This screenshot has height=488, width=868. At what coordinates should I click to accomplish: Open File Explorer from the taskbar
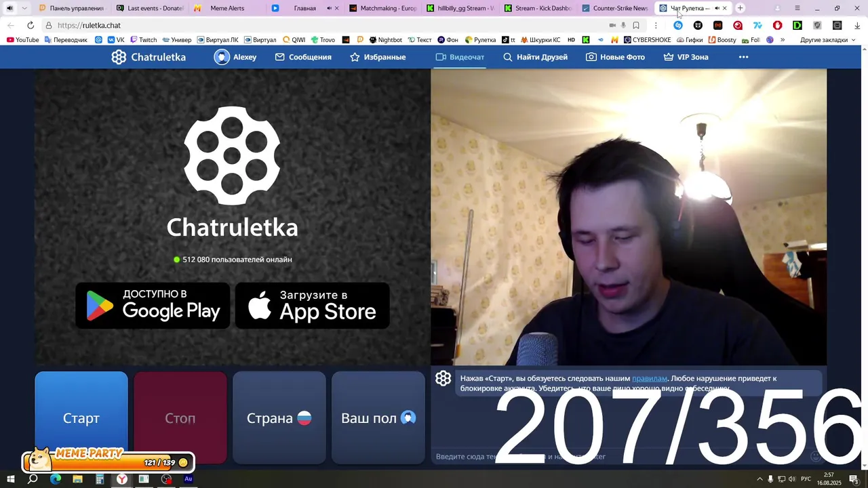tap(77, 479)
